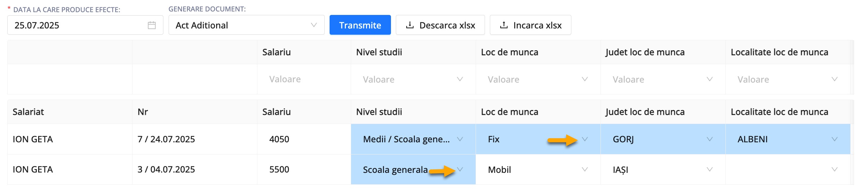This screenshot has height=193, width=868.
Task: Open the Fix loc de munca dropdown
Action: 538,139
